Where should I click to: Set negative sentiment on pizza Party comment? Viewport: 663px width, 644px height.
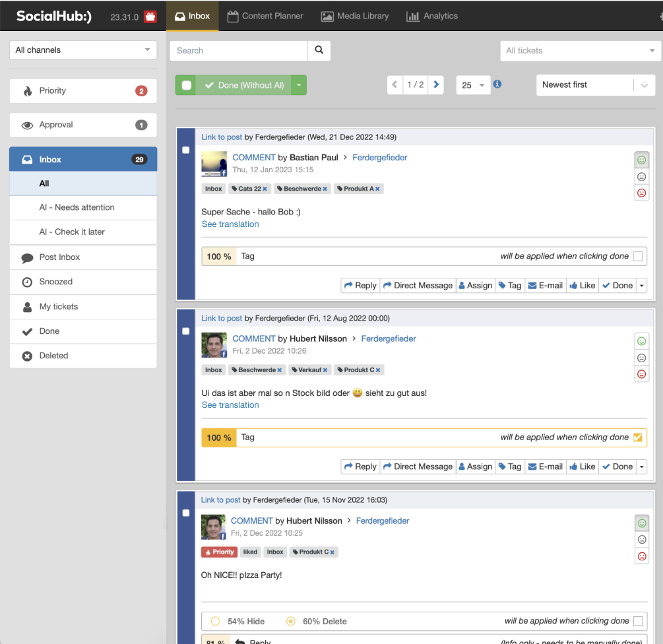point(642,556)
